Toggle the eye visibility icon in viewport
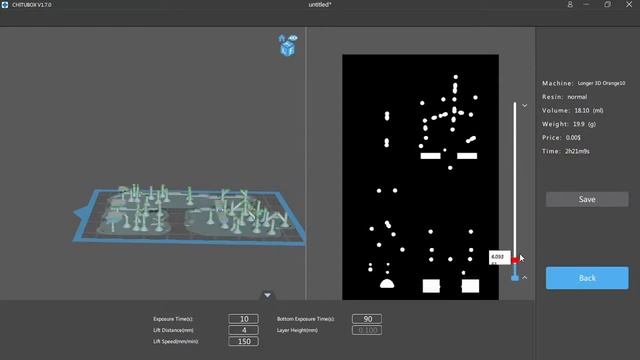This screenshot has height=360, width=640. tap(293, 38)
